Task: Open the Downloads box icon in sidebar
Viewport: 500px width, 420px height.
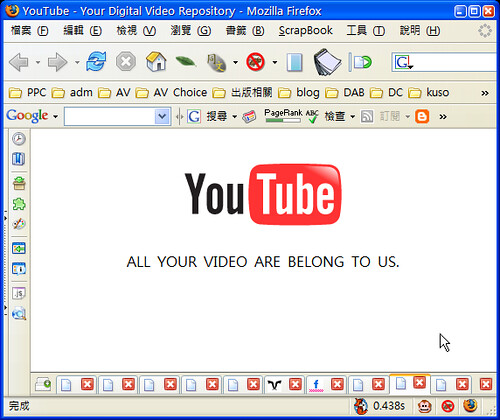Action: coord(19,183)
